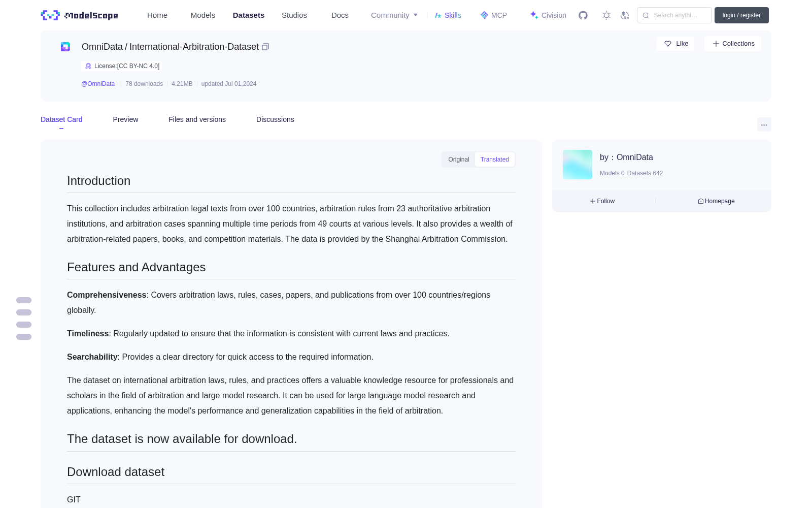812x508 pixels.
Task: Click the search magnifier icon
Action: (x=646, y=15)
